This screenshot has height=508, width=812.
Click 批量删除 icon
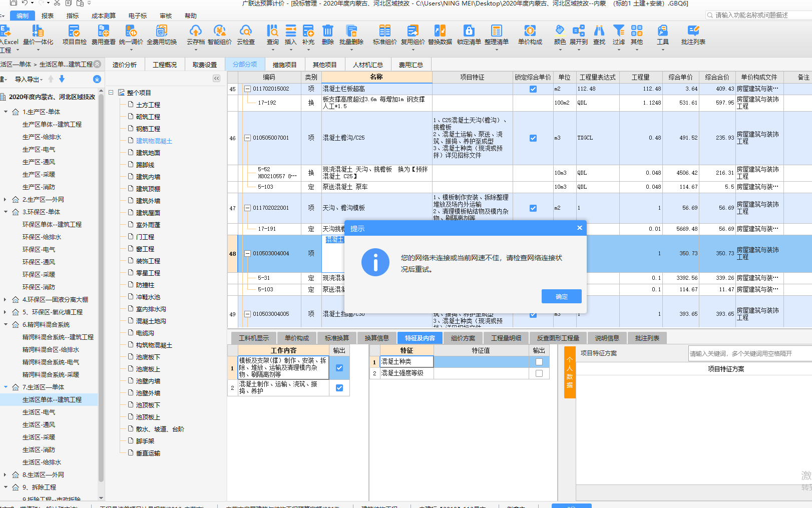pyautogui.click(x=351, y=35)
